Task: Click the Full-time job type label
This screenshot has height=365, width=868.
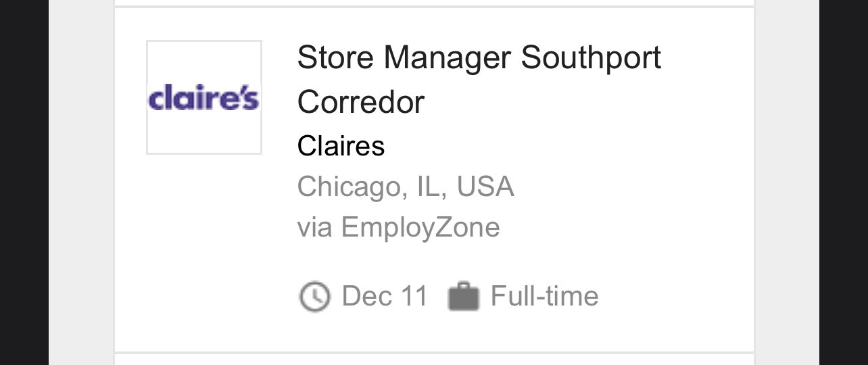Action: coord(544,297)
